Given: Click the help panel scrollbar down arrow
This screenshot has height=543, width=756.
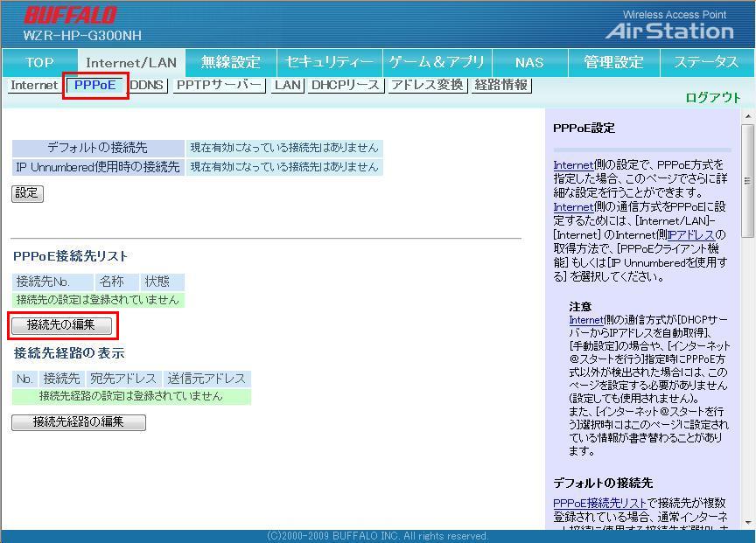Looking at the screenshot, I should click(x=748, y=522).
